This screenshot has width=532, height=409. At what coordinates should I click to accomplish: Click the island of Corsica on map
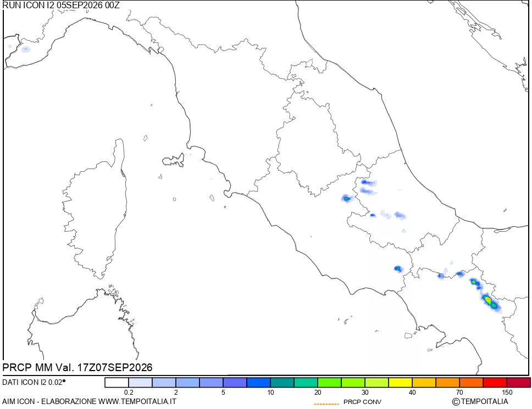(96, 209)
